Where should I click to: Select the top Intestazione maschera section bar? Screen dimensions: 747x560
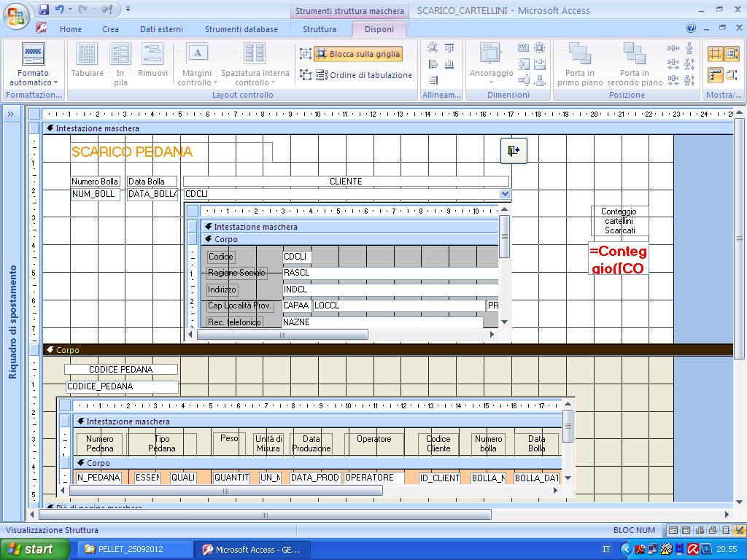tap(388, 128)
